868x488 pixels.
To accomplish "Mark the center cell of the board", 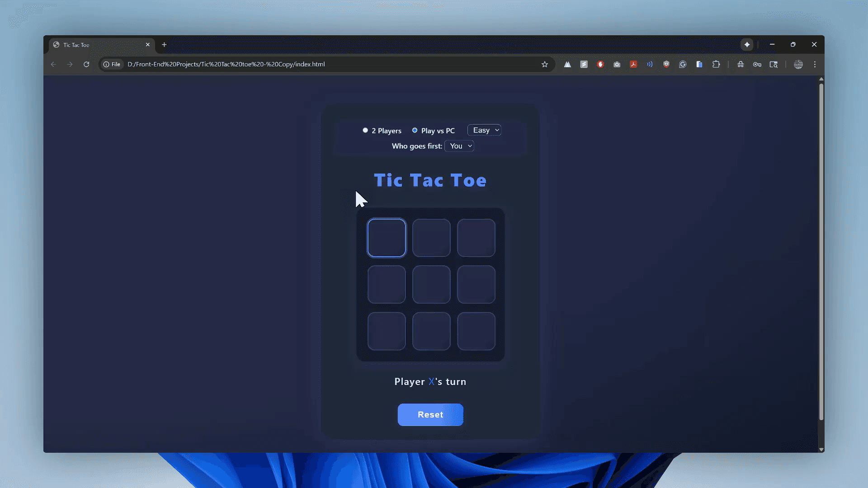I will click(x=431, y=284).
